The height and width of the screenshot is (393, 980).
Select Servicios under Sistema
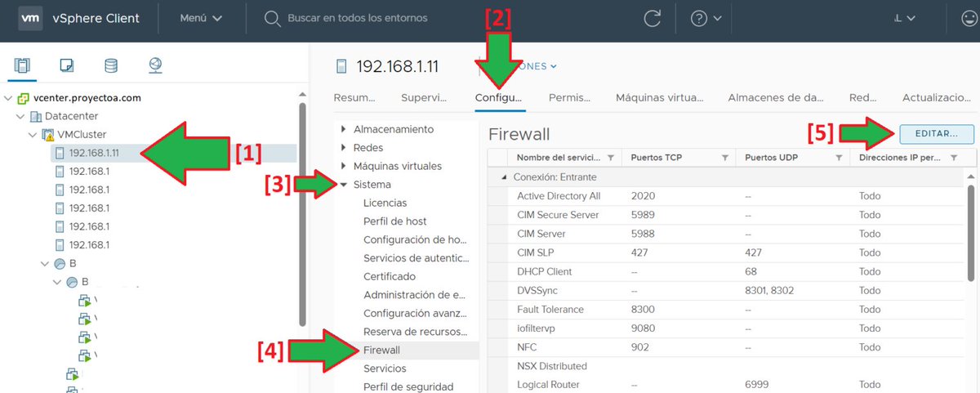click(385, 368)
